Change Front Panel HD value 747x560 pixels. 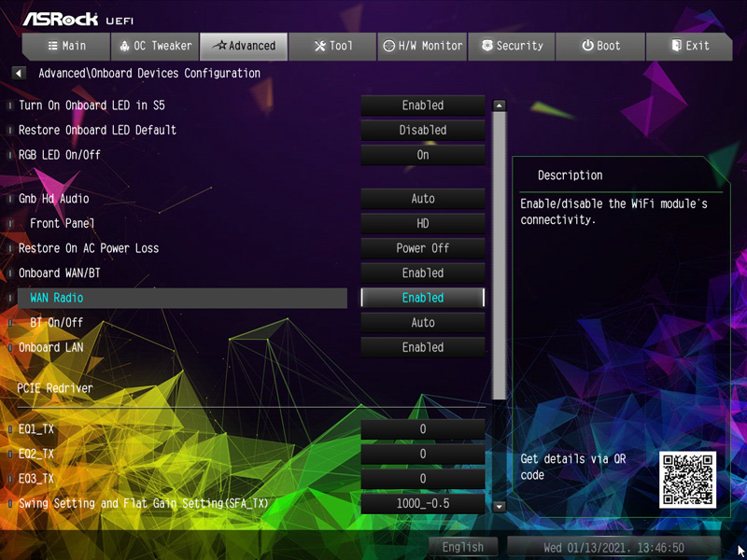[423, 223]
